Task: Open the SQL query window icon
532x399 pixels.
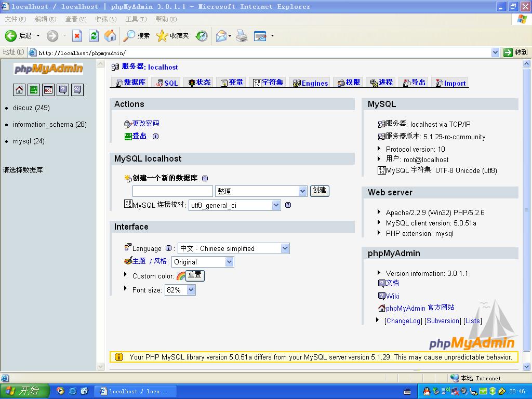Action: click(48, 90)
